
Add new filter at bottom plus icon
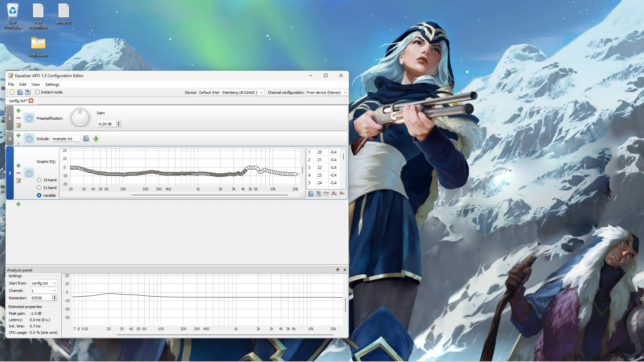coord(18,204)
